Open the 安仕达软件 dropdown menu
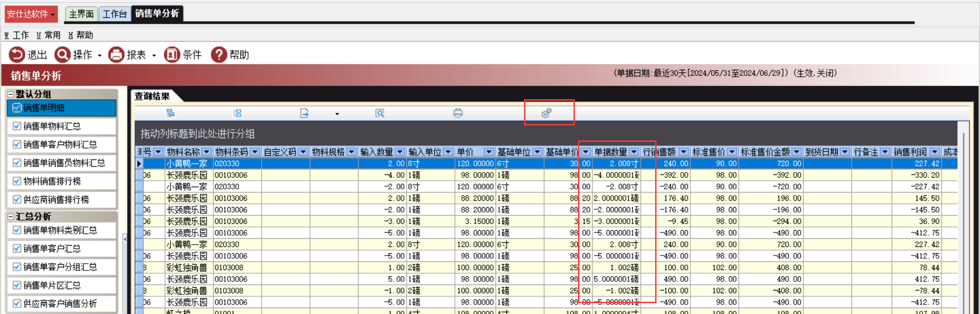 [x=31, y=14]
